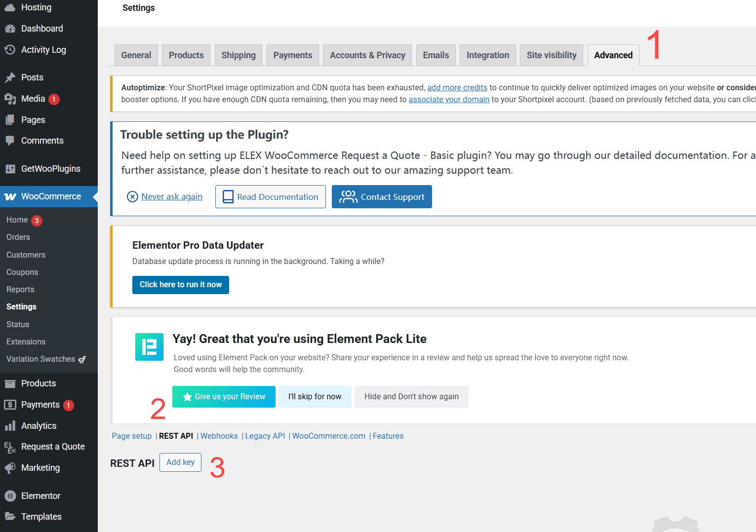Open the Site visibility tab
The width and height of the screenshot is (756, 532).
pos(552,55)
